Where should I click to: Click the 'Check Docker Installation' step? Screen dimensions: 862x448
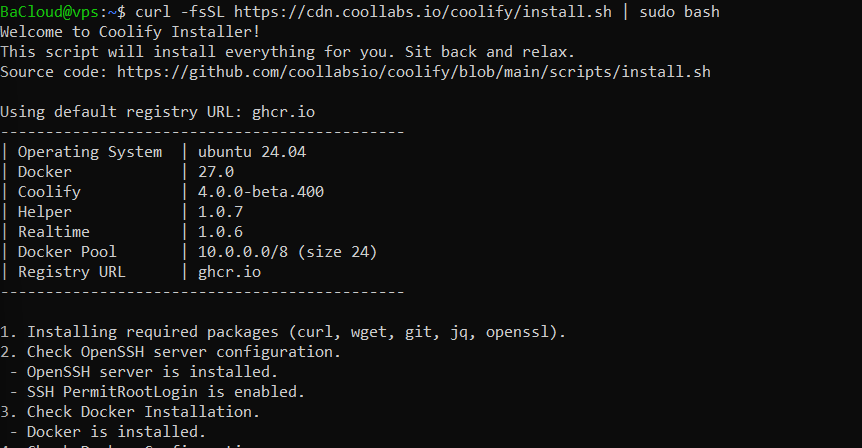pos(130,412)
